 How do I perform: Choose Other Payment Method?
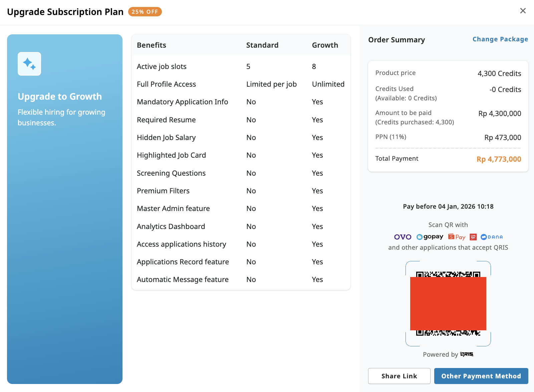point(481,376)
